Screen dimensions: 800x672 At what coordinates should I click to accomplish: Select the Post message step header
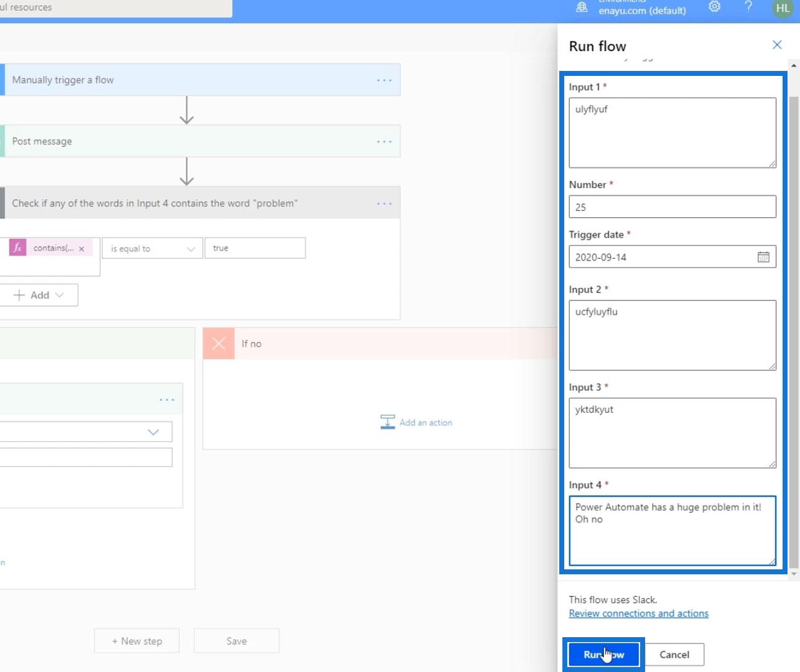[x=200, y=141]
